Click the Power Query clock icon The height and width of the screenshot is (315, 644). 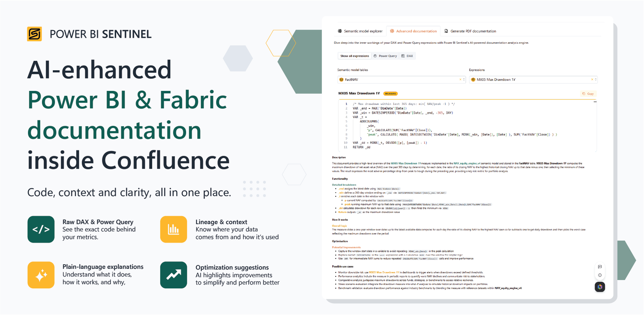375,56
